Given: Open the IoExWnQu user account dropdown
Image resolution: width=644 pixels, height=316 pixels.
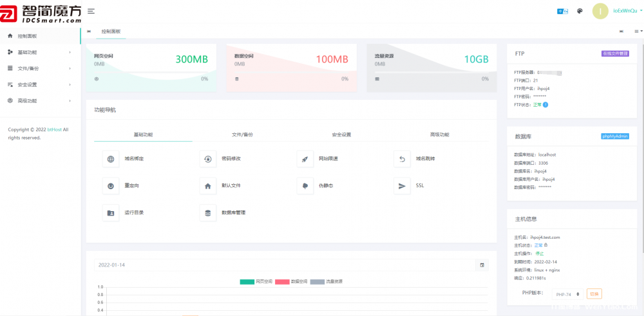Looking at the screenshot, I should coord(624,11).
